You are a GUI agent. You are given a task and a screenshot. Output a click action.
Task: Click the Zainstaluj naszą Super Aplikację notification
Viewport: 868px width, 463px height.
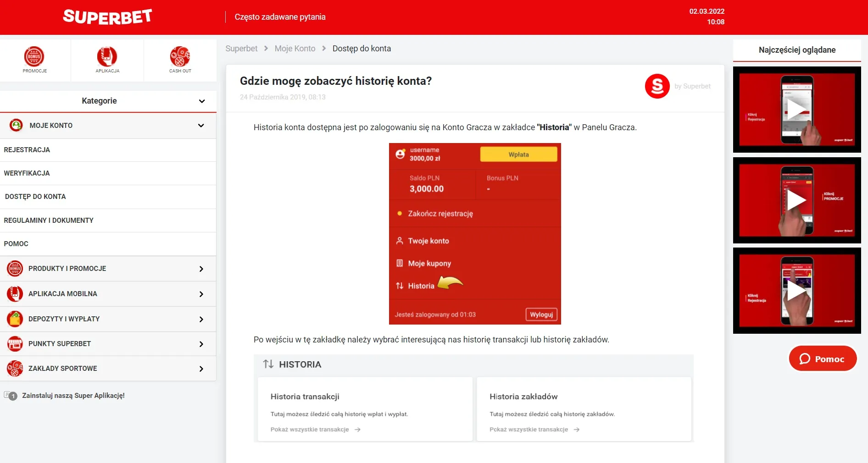73,395
